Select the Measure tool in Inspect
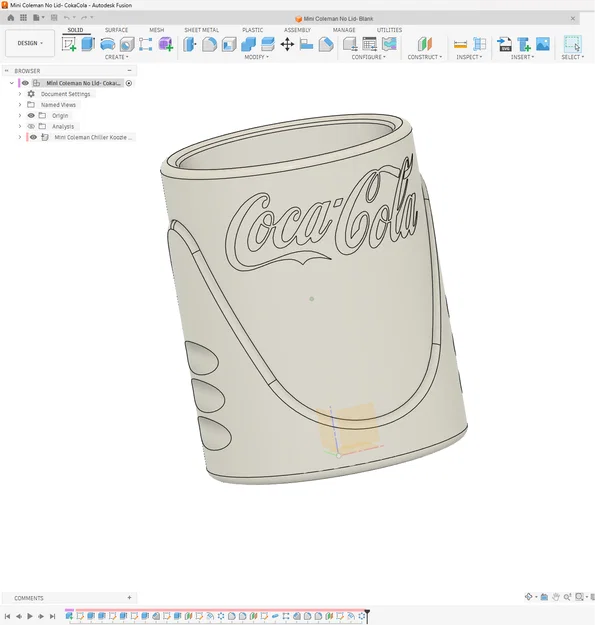 click(x=460, y=44)
